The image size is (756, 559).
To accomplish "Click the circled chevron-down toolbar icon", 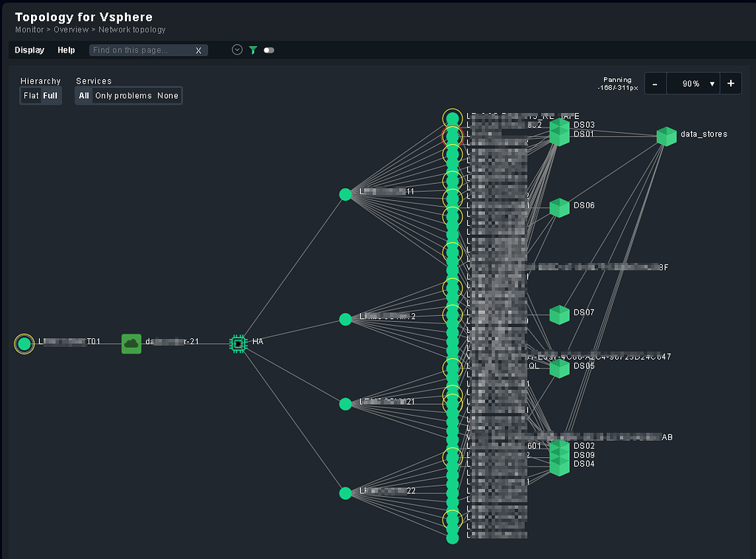I will pyautogui.click(x=236, y=50).
